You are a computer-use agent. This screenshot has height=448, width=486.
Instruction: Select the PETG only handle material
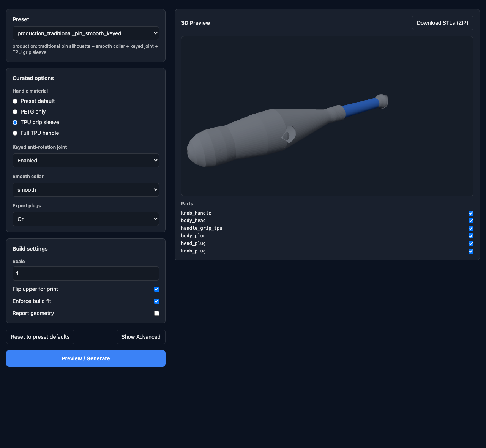15,112
